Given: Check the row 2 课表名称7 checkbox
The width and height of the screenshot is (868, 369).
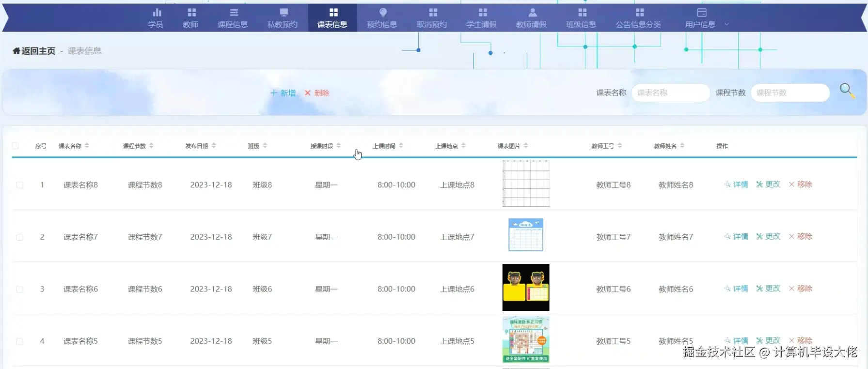Looking at the screenshot, I should [x=20, y=237].
